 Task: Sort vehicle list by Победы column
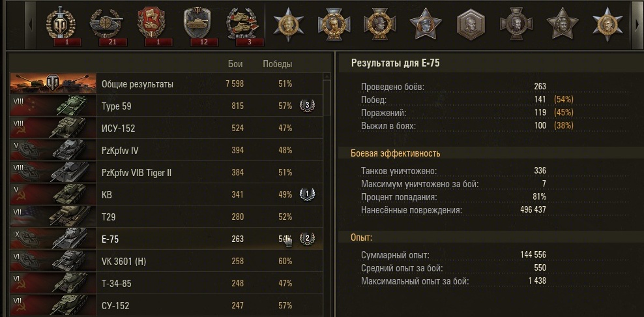277,64
